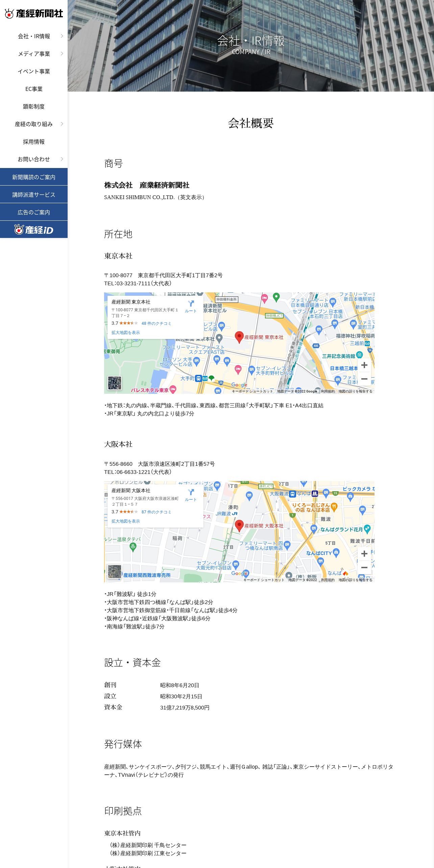Screen dimensions: 434x868
Task: Click JR難波 station icon
Action: [x=235, y=514]
